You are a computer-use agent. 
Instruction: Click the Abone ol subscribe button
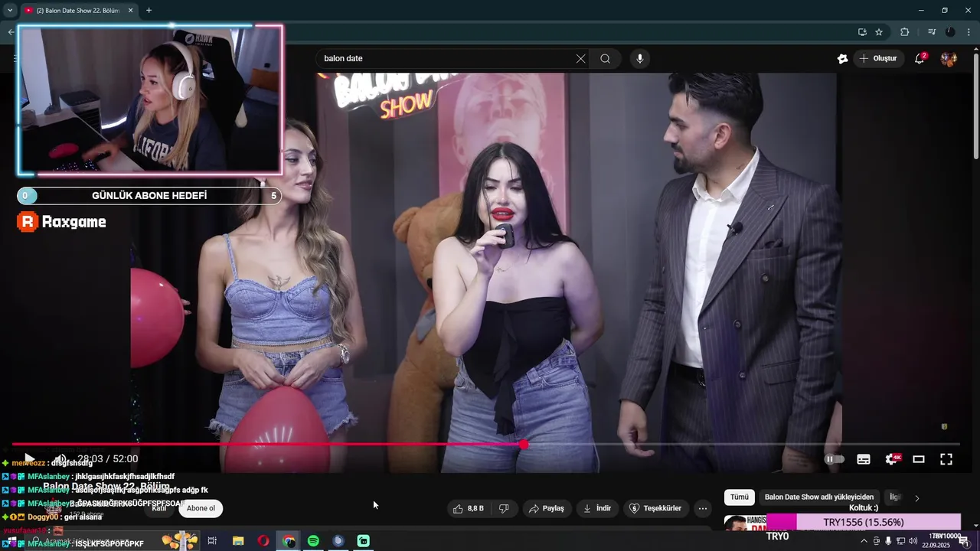[201, 508]
